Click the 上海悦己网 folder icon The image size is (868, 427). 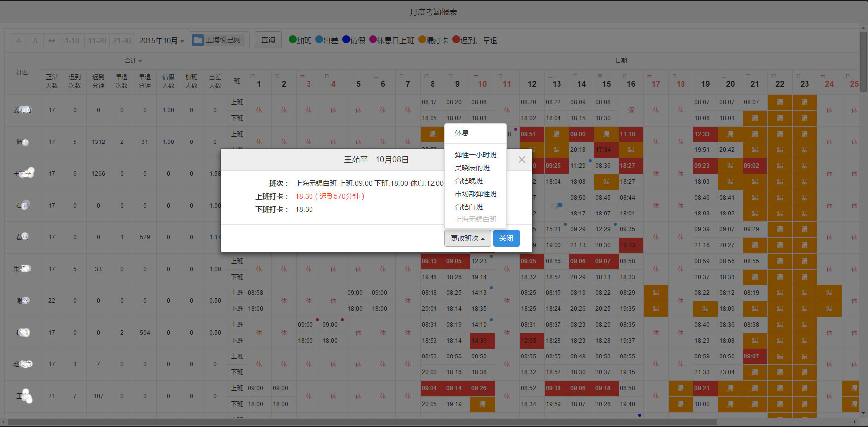click(x=198, y=40)
